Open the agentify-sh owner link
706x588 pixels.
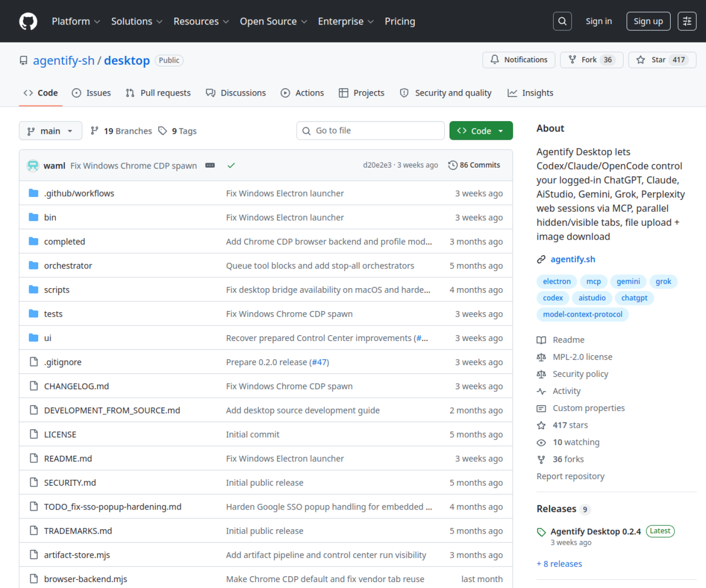tap(64, 60)
